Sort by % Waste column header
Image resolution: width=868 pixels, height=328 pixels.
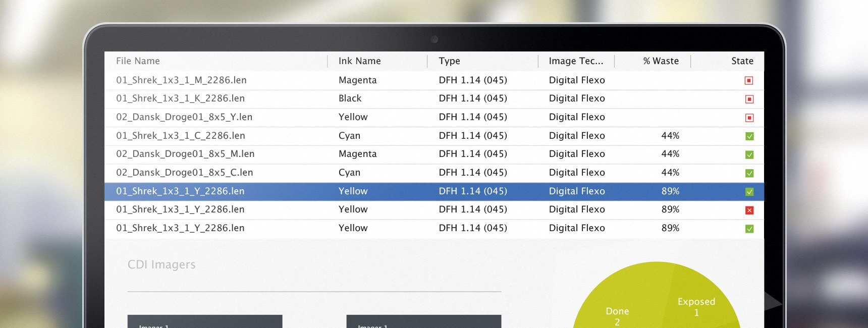pos(661,61)
